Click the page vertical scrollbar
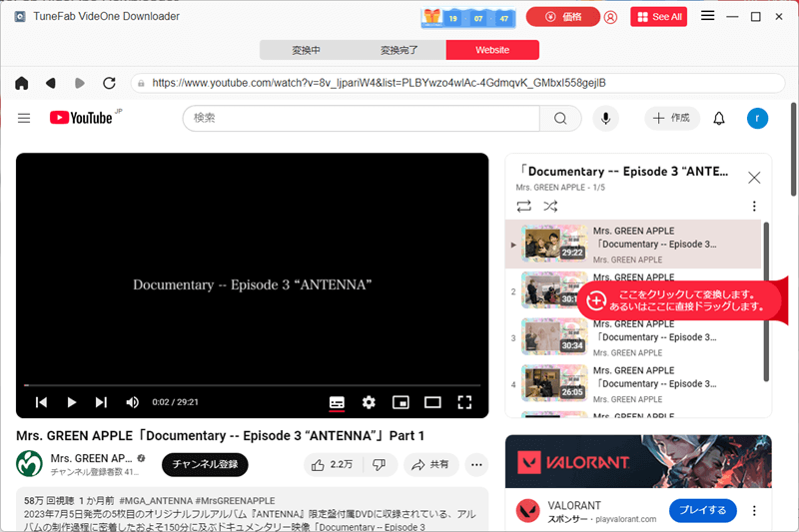The height and width of the screenshot is (532, 799). click(x=794, y=149)
